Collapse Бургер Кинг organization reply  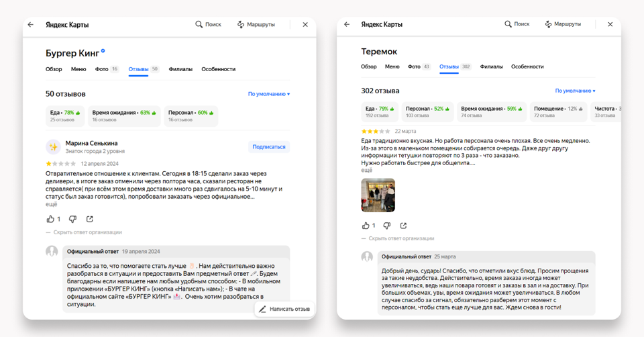pos(84,232)
